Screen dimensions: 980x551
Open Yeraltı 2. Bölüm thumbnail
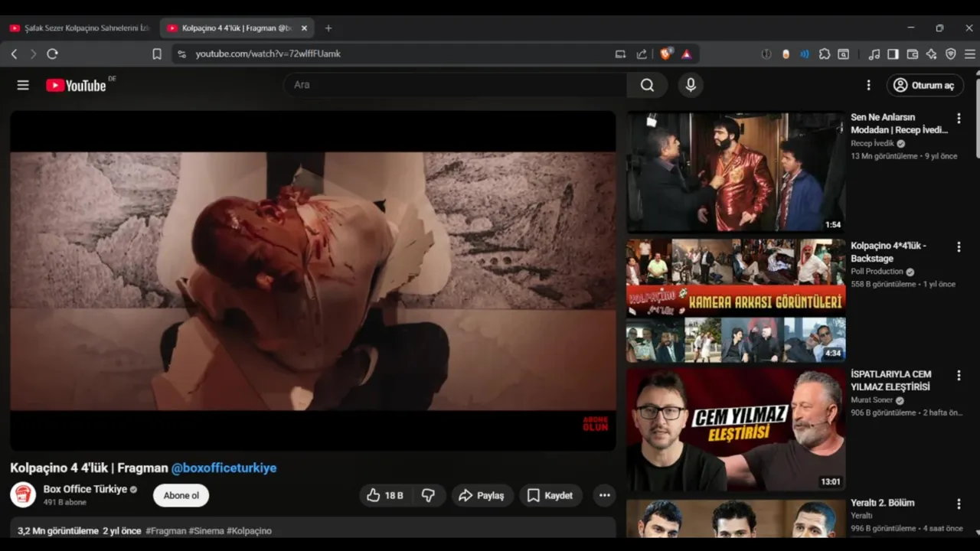click(x=737, y=518)
